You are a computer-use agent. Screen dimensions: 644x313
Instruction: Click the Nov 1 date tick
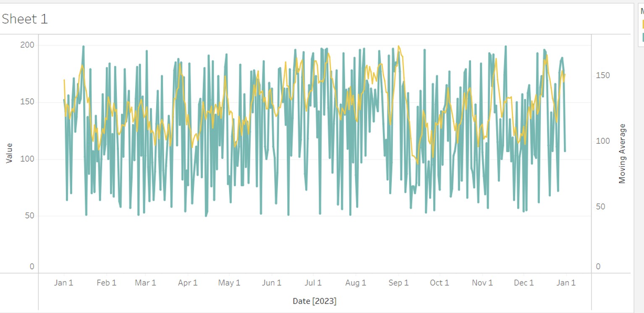click(482, 283)
